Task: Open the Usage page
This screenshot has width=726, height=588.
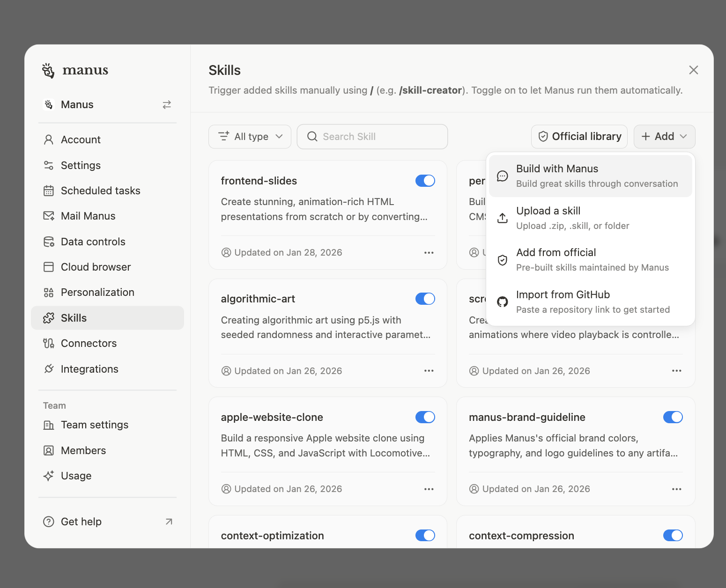Action: pos(107,476)
